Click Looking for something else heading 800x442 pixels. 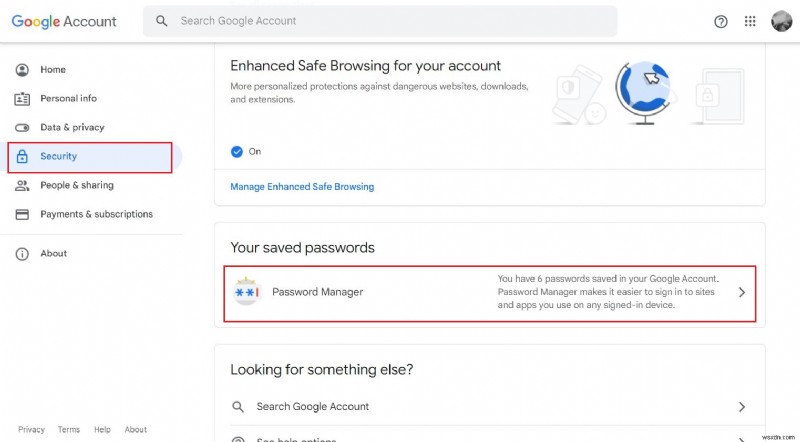[x=321, y=370]
